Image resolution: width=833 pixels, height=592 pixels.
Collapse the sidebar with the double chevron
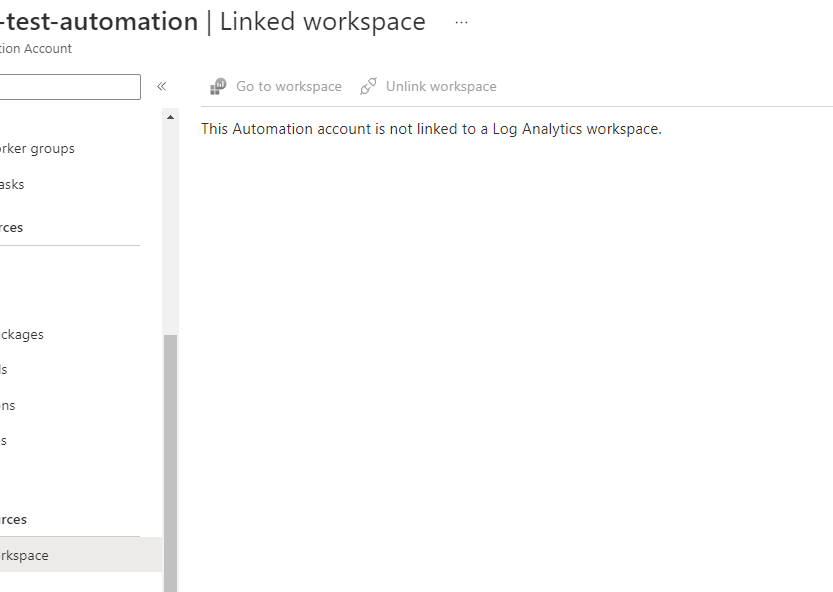161,86
